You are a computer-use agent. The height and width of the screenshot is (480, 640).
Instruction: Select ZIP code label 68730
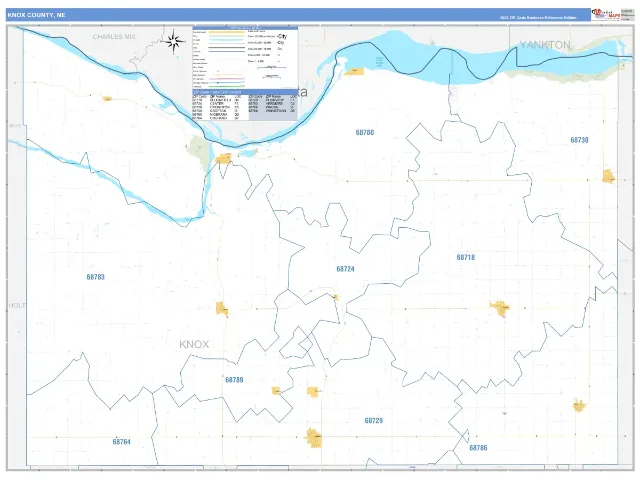tap(579, 140)
